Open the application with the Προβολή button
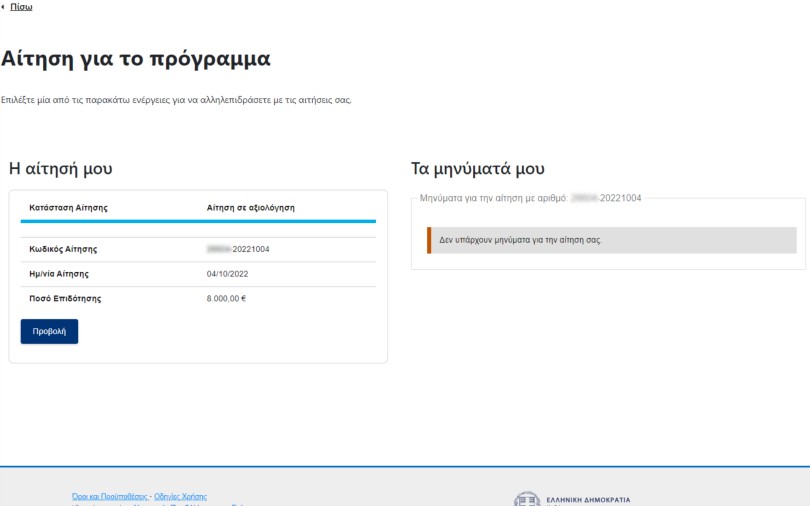This screenshot has height=506, width=810. click(x=49, y=331)
